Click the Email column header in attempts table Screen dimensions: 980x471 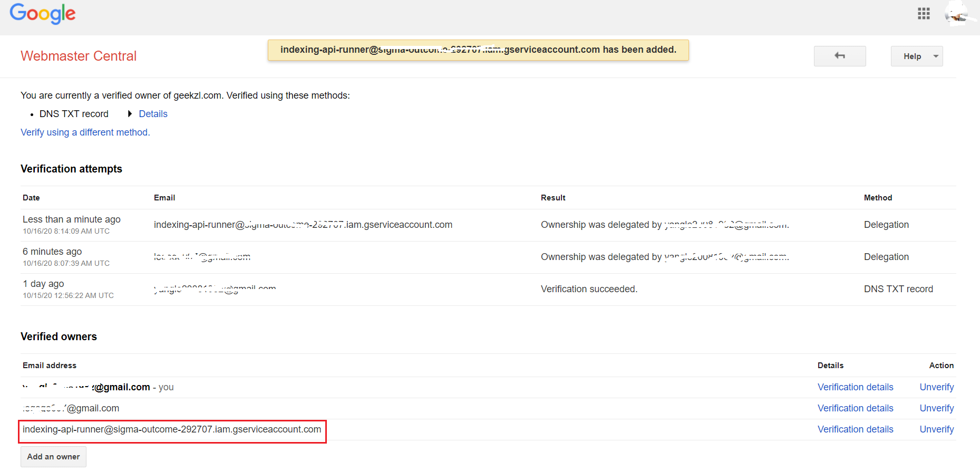[x=164, y=198]
